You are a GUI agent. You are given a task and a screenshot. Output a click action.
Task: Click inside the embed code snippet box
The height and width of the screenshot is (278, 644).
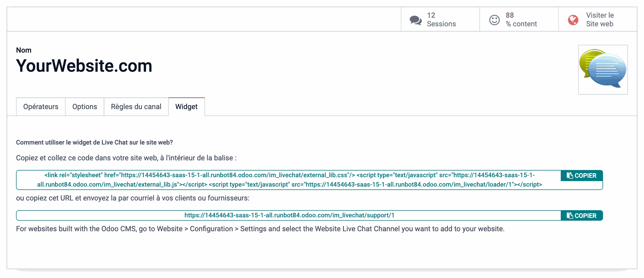pos(288,180)
